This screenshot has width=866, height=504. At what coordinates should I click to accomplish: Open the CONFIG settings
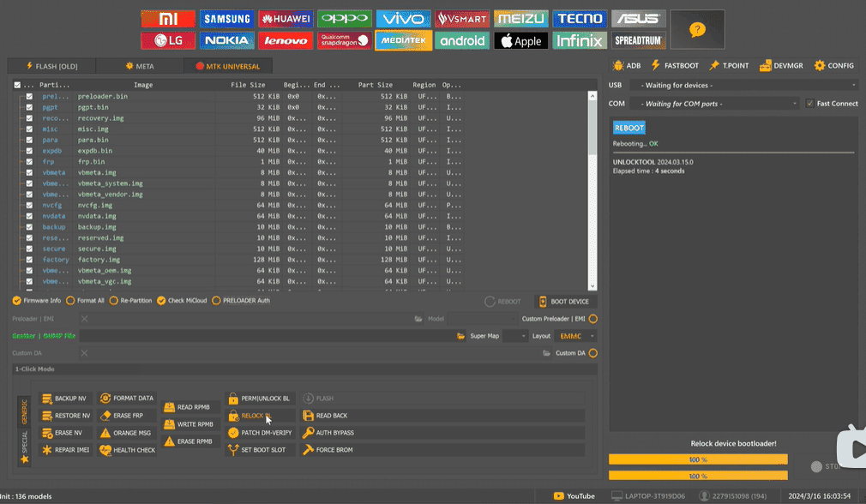834,65
